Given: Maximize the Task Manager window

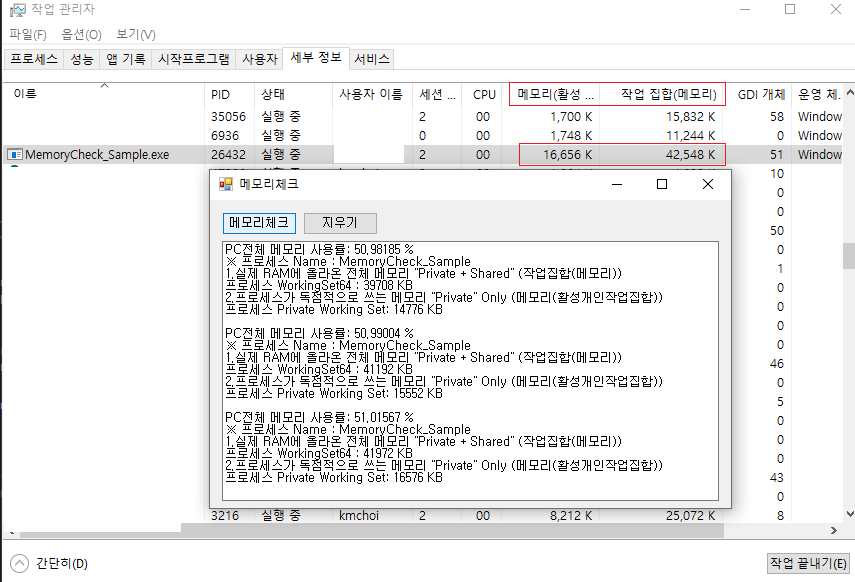Looking at the screenshot, I should point(790,9).
